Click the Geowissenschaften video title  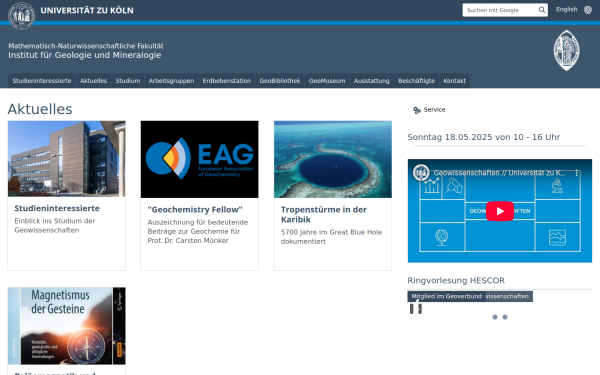point(499,173)
